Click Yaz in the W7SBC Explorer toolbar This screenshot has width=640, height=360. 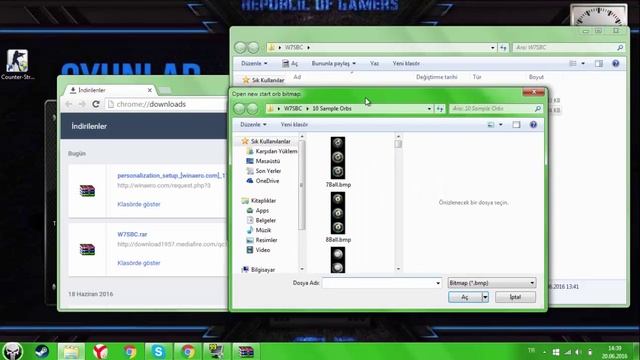click(x=374, y=63)
